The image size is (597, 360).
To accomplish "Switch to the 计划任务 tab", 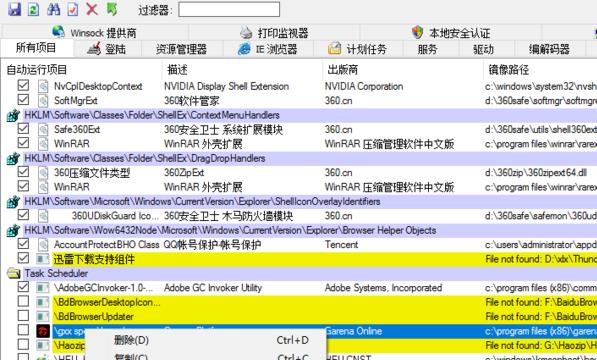I will [358, 49].
